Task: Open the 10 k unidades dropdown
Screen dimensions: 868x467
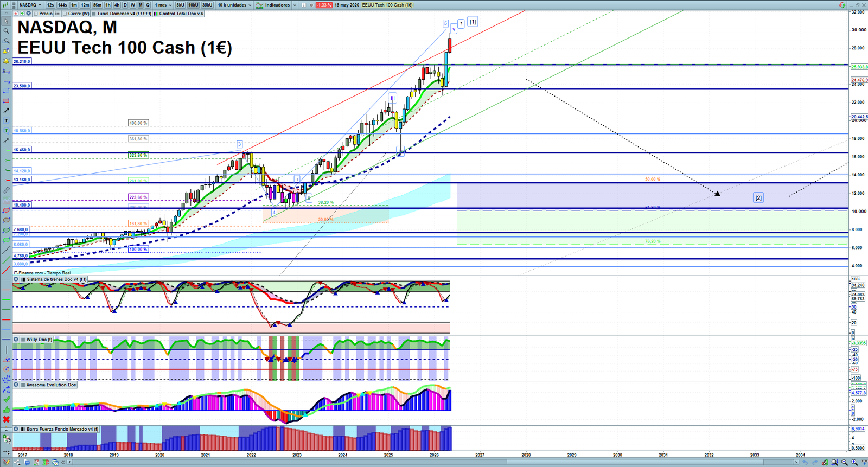Action: coord(235,5)
